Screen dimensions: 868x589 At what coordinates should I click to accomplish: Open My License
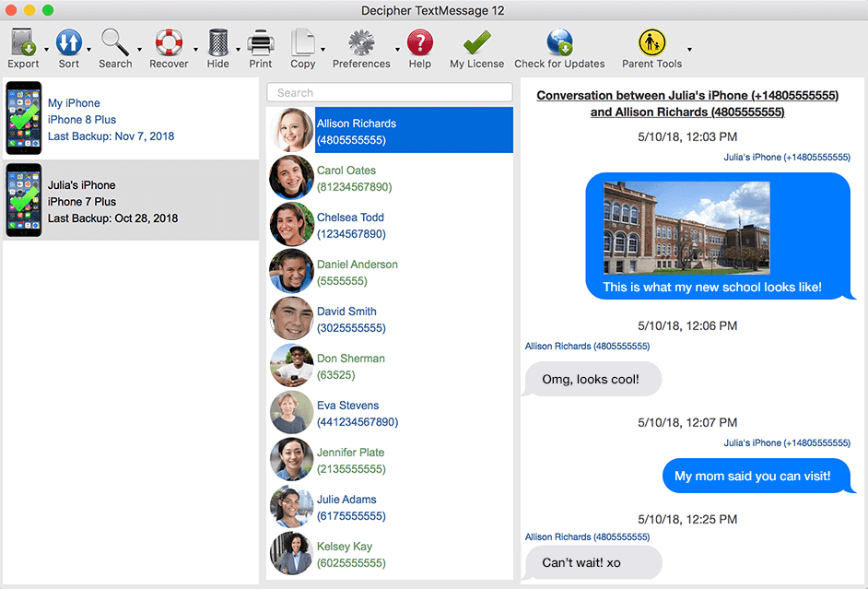tap(475, 41)
